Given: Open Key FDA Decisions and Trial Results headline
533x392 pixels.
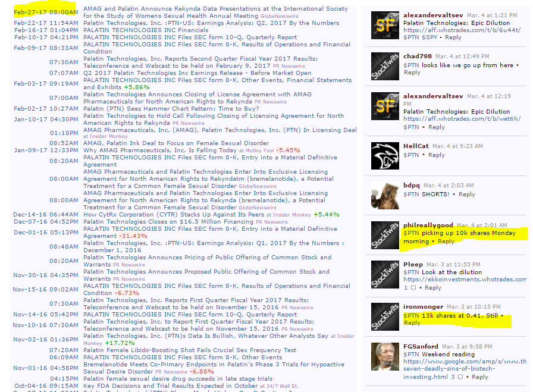Looking at the screenshot, I should [171, 386].
